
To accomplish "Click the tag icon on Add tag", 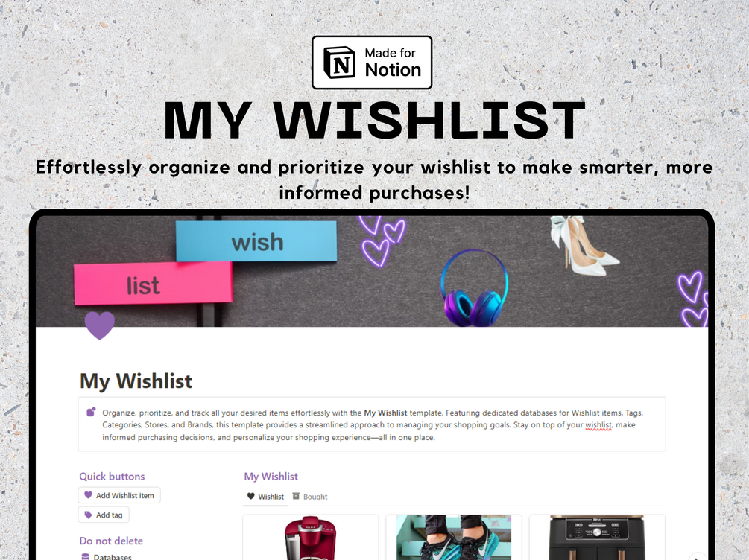I will pyautogui.click(x=88, y=515).
